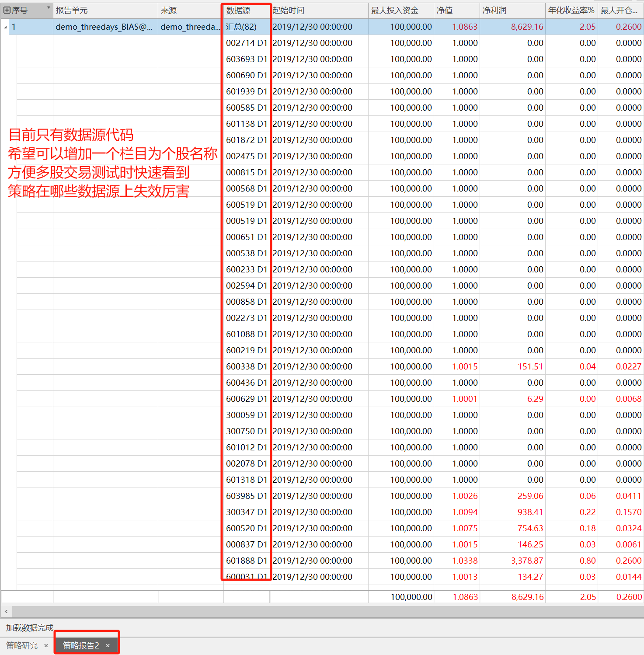Click net value cell 1.0094
Screen dimensions: 644x655
click(465, 512)
